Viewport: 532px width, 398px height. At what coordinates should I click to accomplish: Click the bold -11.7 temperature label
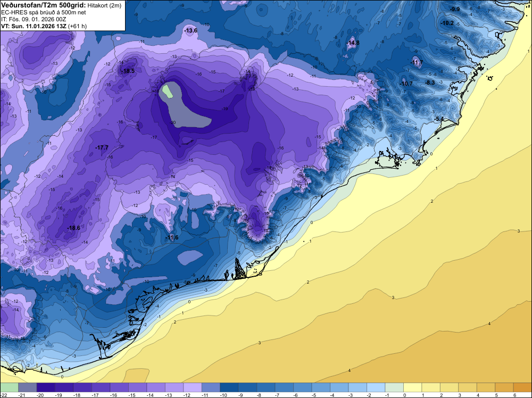pos(417,62)
